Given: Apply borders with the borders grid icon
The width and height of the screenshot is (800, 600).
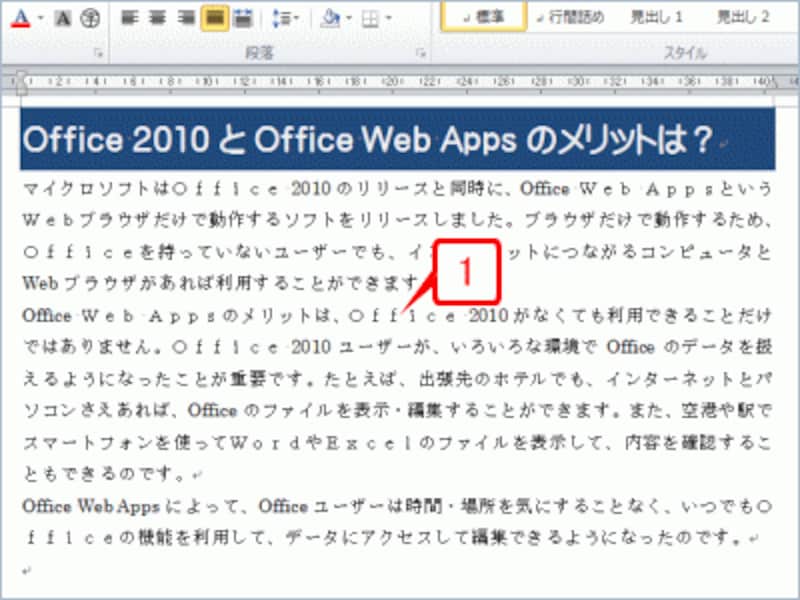Looking at the screenshot, I should [x=370, y=19].
